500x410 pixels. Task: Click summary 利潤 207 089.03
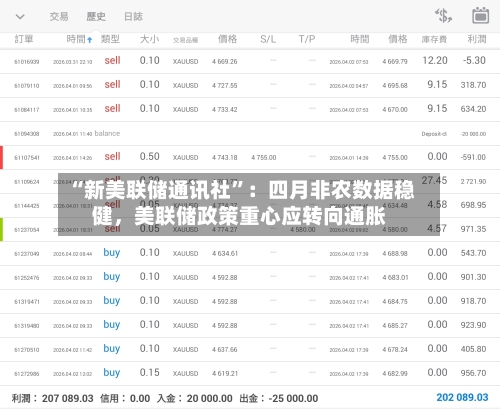coord(52,398)
